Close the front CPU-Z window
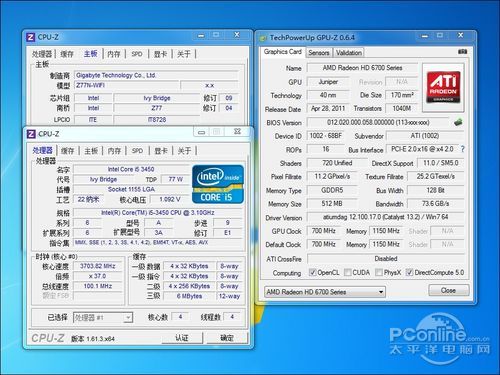500x375 pixels. (237, 132)
